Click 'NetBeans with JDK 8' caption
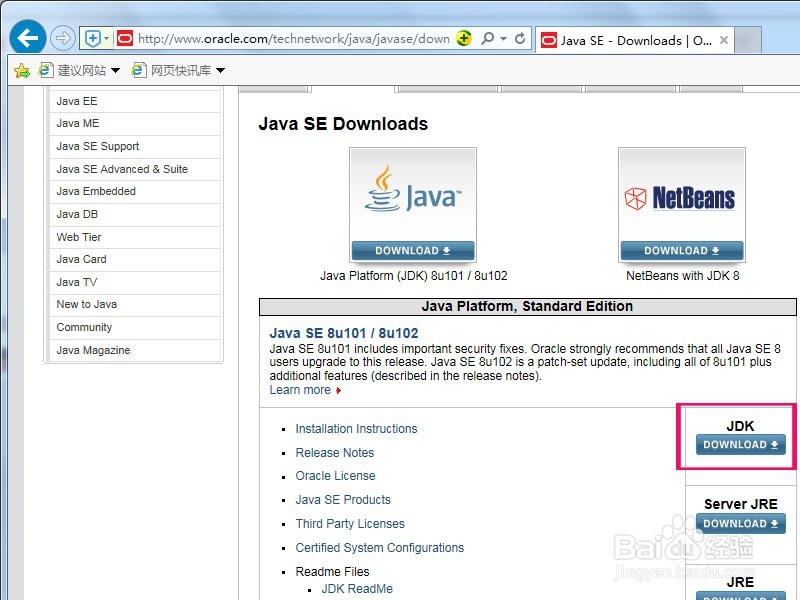This screenshot has height=600, width=800. pyautogui.click(x=683, y=276)
